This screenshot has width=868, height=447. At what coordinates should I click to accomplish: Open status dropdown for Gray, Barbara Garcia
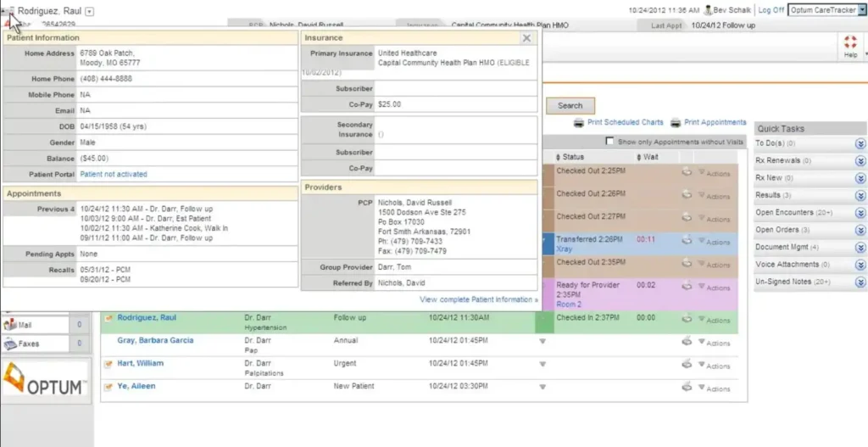[x=542, y=341]
